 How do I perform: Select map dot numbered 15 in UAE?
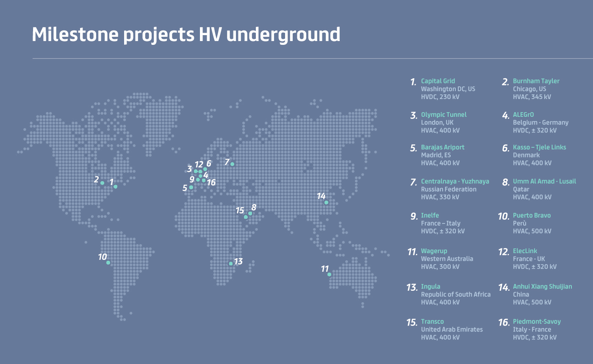(x=246, y=217)
